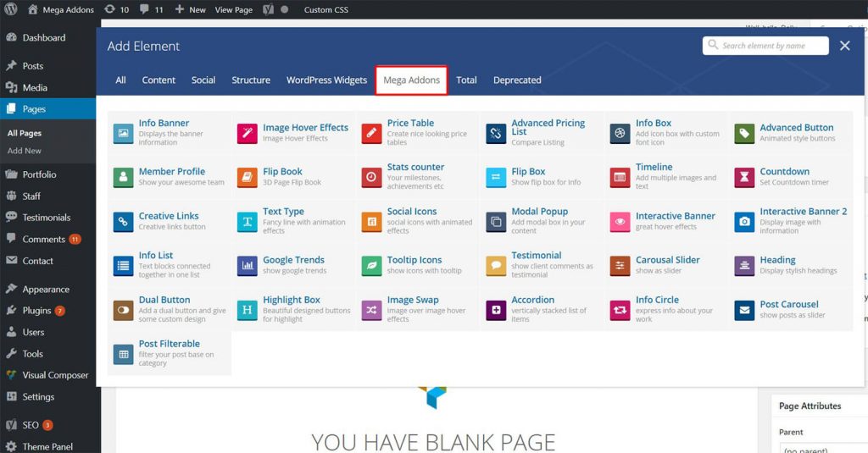Select the Stats counter clock icon
The width and height of the screenshot is (868, 453).
[371, 178]
